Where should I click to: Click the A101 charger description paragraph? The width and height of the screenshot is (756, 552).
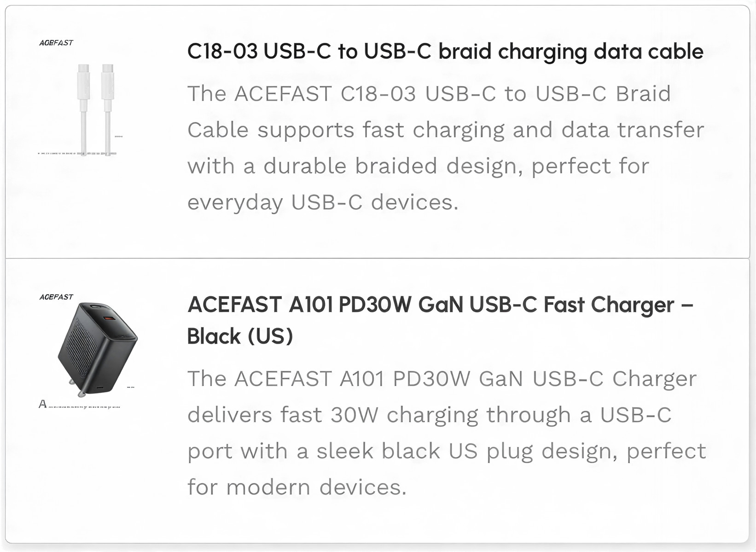446,433
